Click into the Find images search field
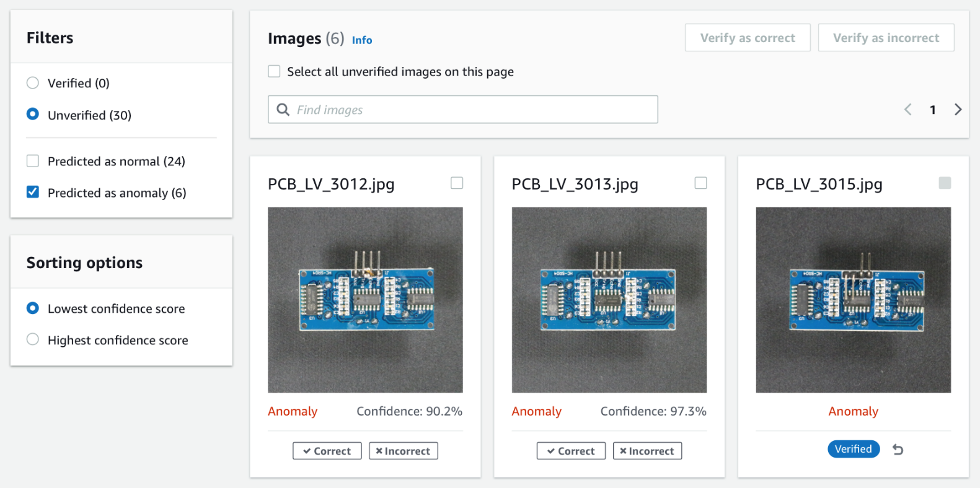 click(471, 110)
